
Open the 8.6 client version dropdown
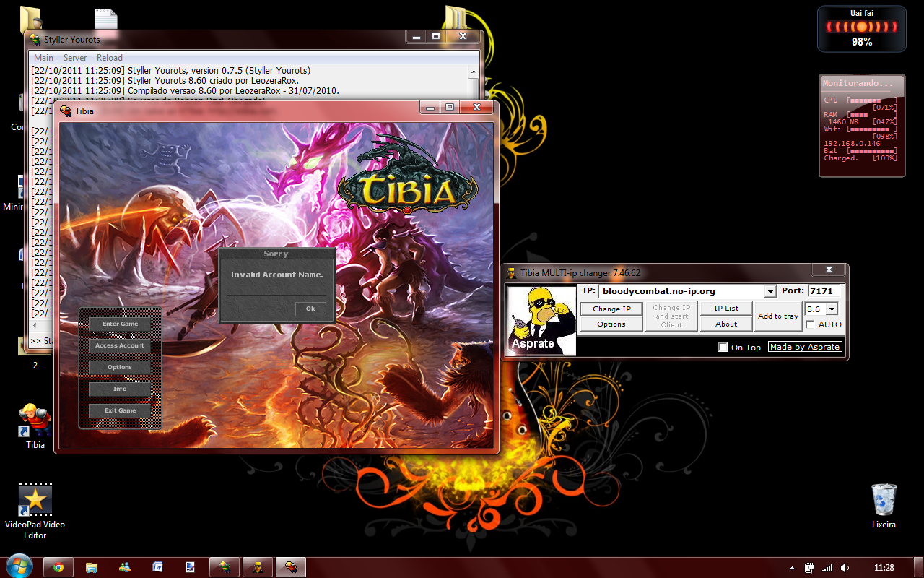832,309
